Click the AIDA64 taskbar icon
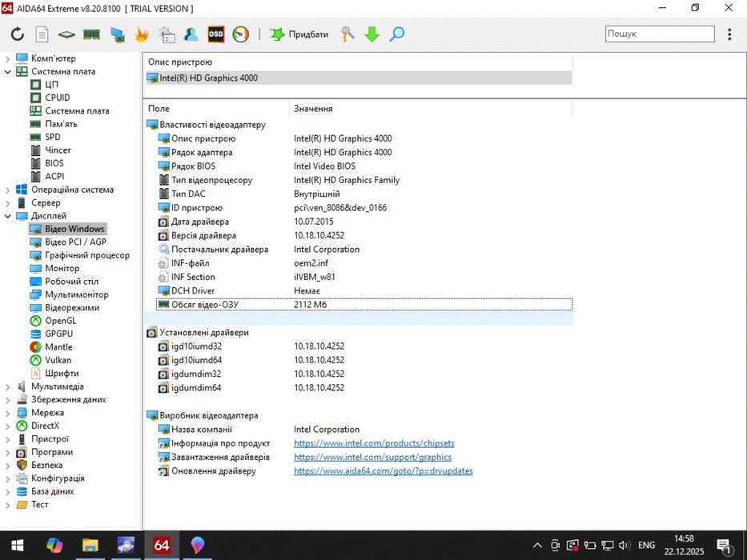The width and height of the screenshot is (747, 560). [162, 546]
